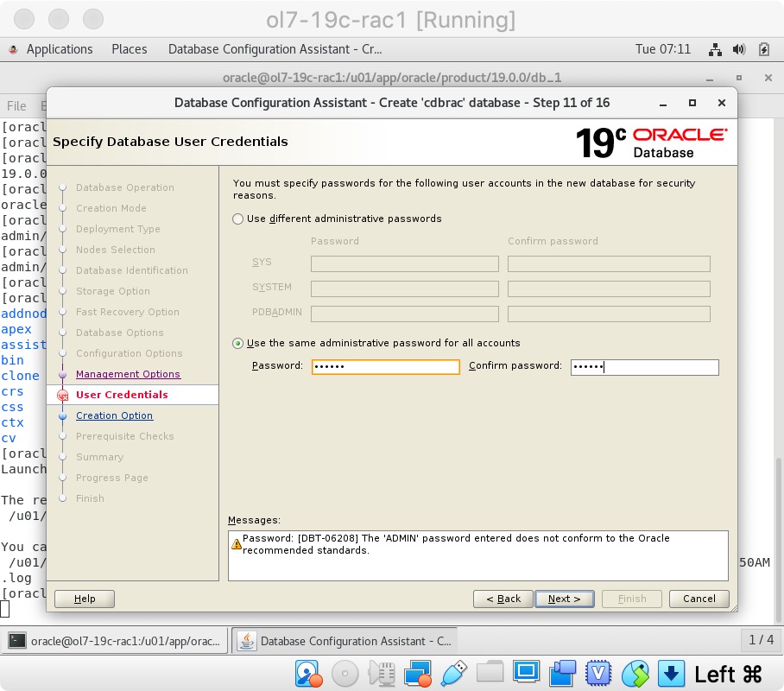This screenshot has width=784, height=691.
Task: Click the workspace switcher showing 1 / 4
Action: [761, 639]
